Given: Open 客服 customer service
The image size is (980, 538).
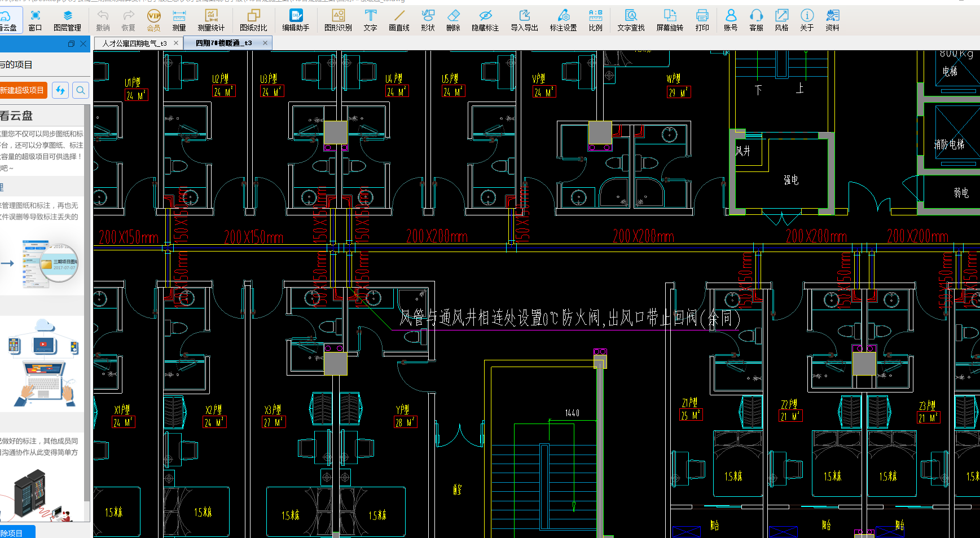Looking at the screenshot, I should [756, 20].
